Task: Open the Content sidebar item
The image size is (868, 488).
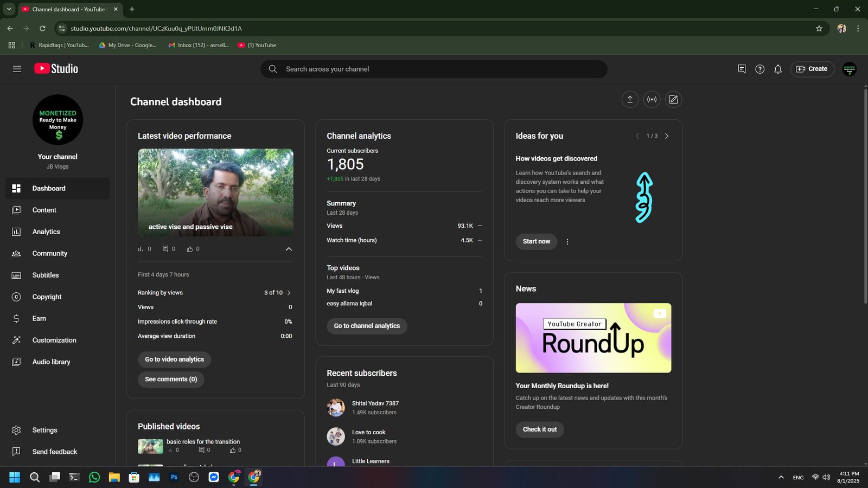Action: 58,210
